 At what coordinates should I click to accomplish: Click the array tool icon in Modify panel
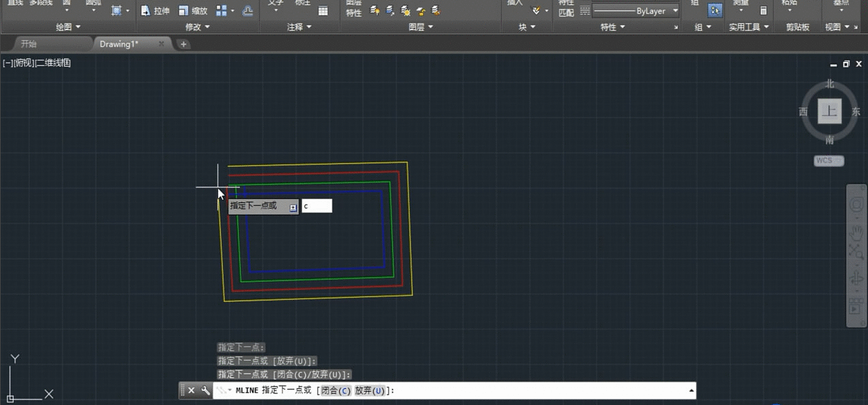point(222,11)
